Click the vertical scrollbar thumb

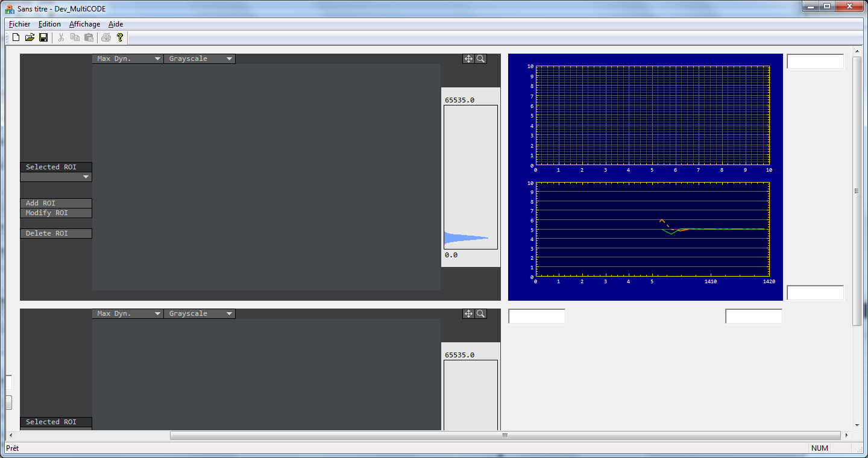pyautogui.click(x=857, y=191)
